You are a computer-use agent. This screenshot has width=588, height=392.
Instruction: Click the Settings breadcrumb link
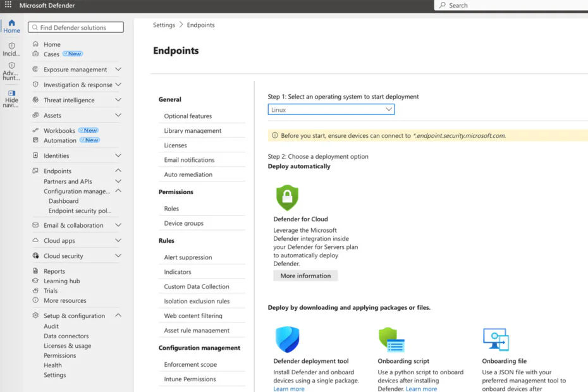164,25
